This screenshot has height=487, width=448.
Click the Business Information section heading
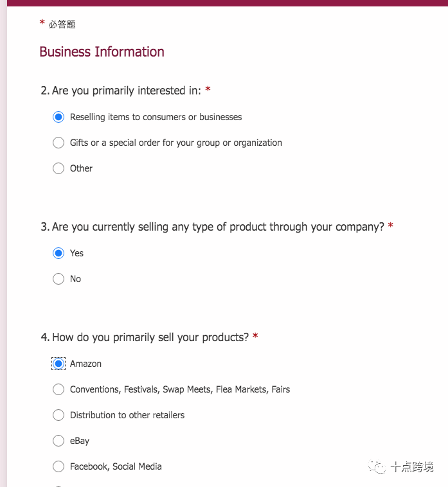coord(102,52)
